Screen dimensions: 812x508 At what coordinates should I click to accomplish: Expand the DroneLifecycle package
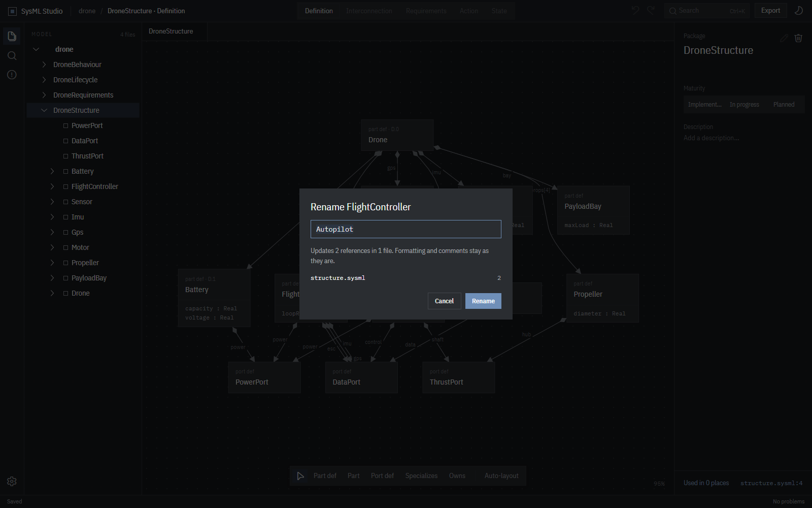[44, 80]
